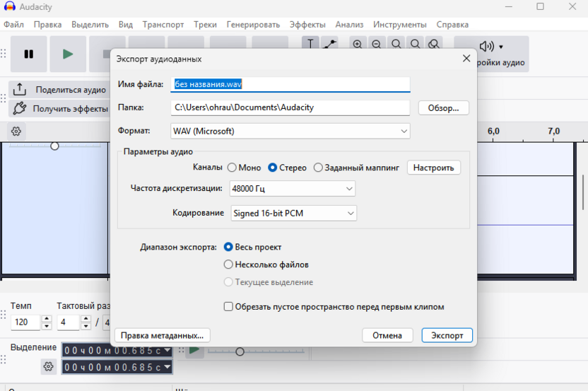Click the green Play button in transport toolbar

pyautogui.click(x=68, y=54)
